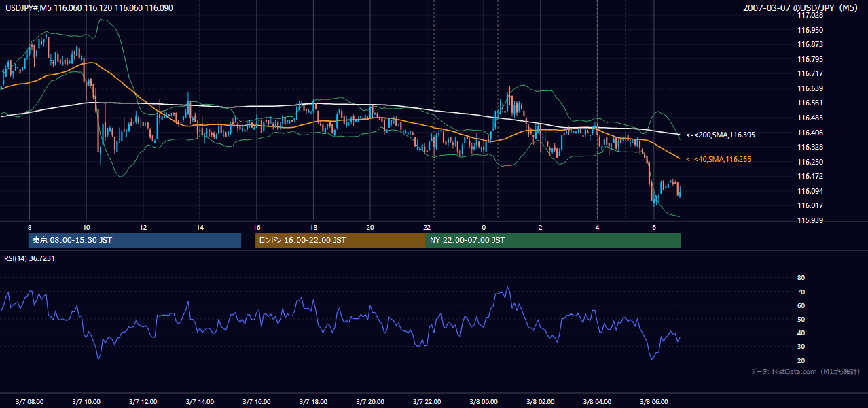This screenshot has height=408, width=868.
Task: Click RSI scale value 60
Action: [x=801, y=305]
